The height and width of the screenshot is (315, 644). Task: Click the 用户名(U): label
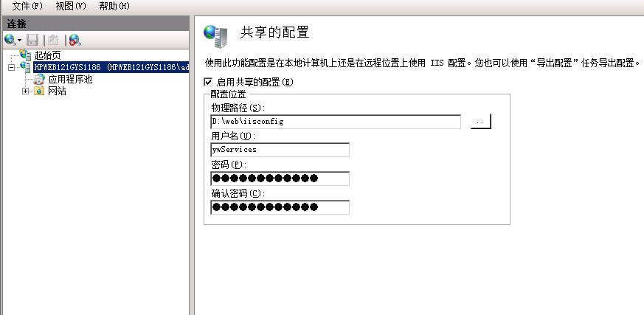233,136
